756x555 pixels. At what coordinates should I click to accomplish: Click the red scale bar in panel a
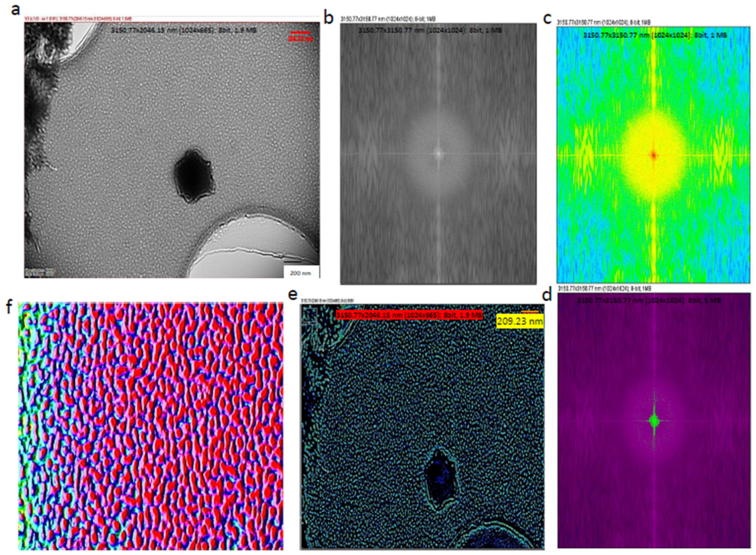pos(301,33)
